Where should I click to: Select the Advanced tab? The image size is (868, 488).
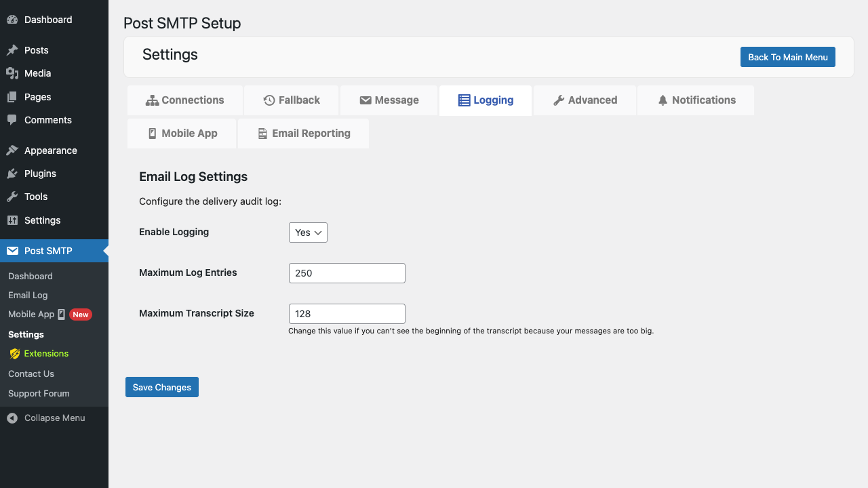pos(585,100)
